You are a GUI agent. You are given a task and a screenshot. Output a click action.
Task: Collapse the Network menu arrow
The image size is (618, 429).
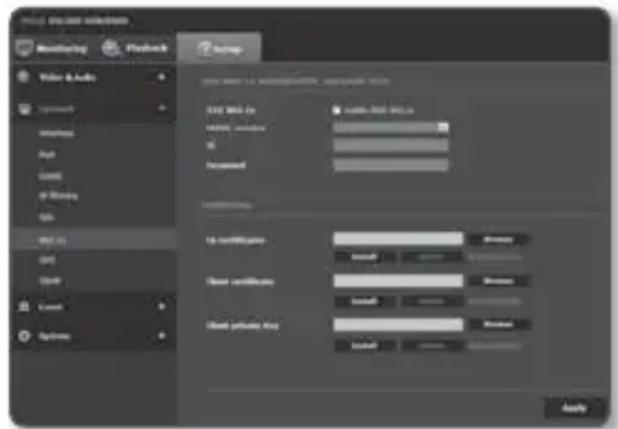pos(161,108)
